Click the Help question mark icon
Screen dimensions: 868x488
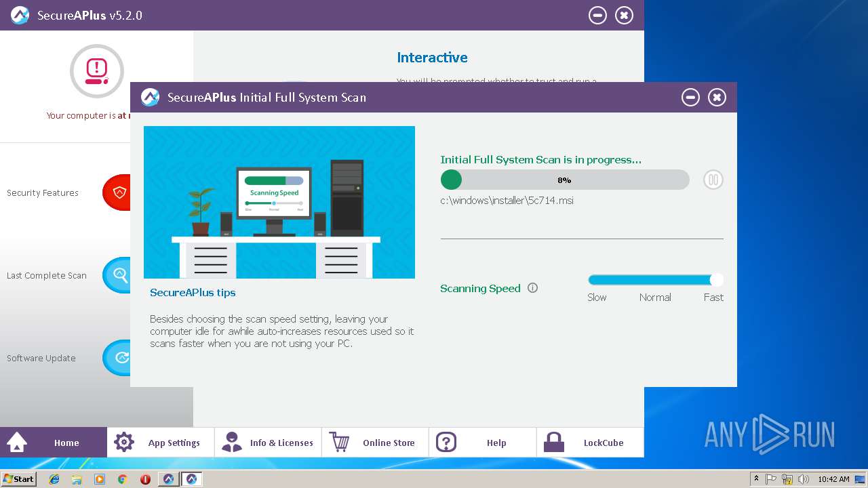[446, 443]
